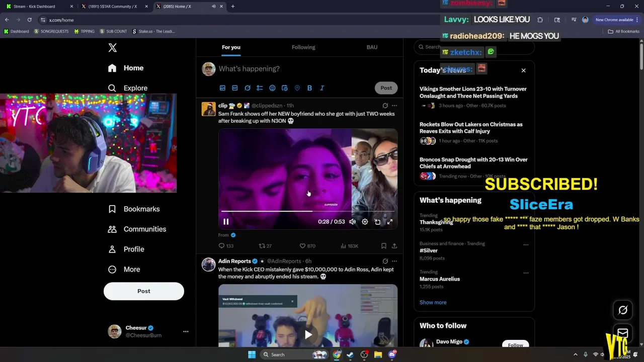644x362 pixels.
Task: Mute the video with the volume icon
Action: point(353,222)
